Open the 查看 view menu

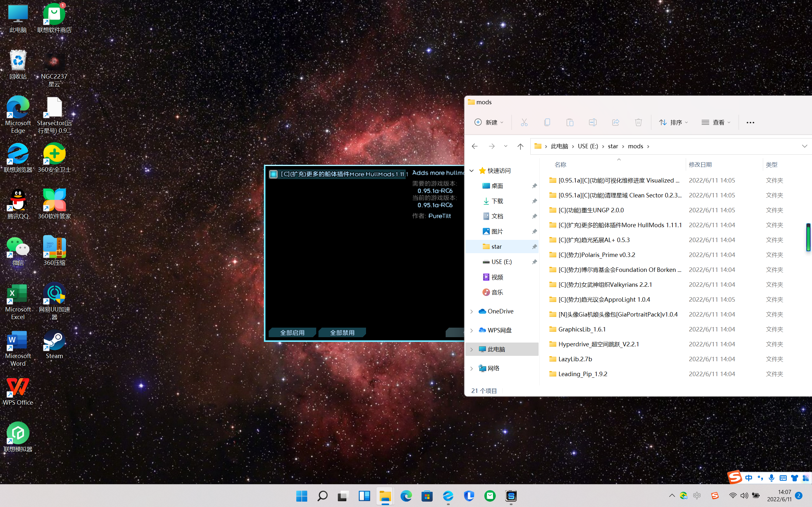[716, 122]
